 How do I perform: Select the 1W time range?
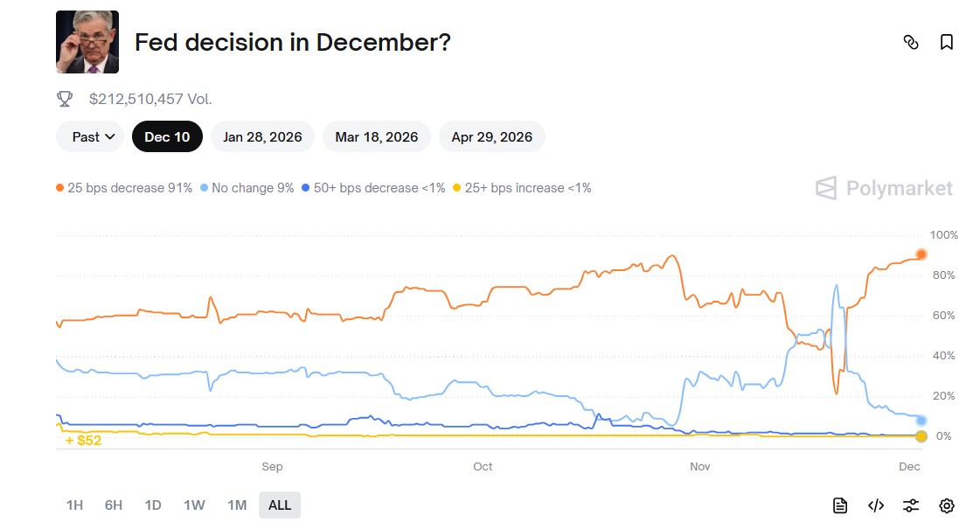point(194,505)
